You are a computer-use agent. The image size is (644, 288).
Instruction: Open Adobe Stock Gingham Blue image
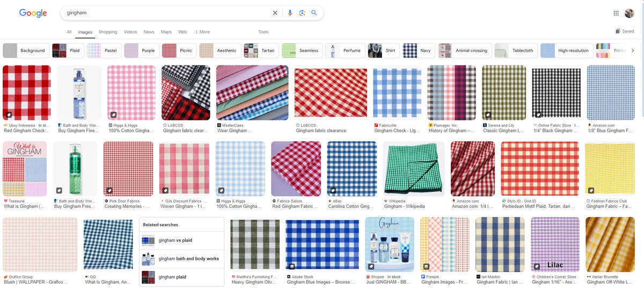[x=322, y=243]
